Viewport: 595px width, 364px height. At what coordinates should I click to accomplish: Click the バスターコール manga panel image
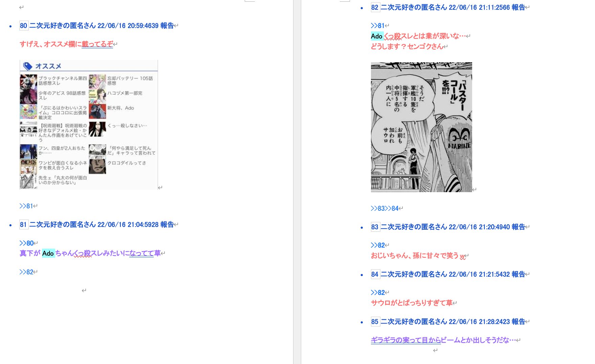coord(421,127)
